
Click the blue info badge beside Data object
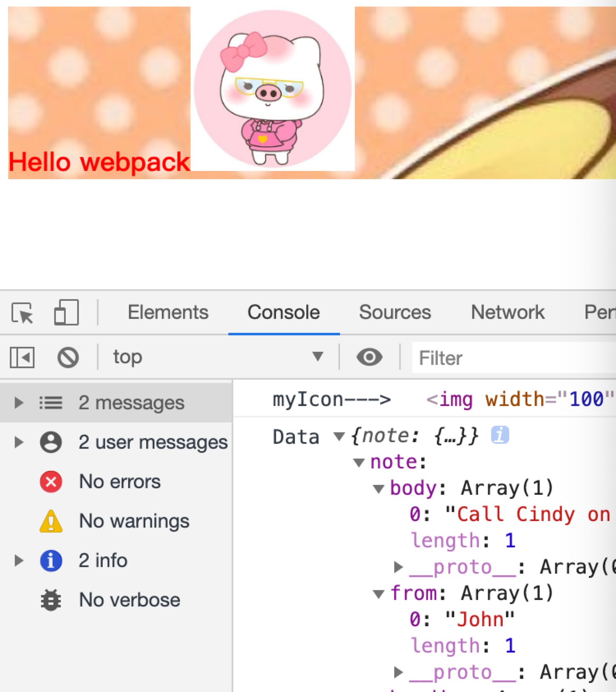[500, 435]
